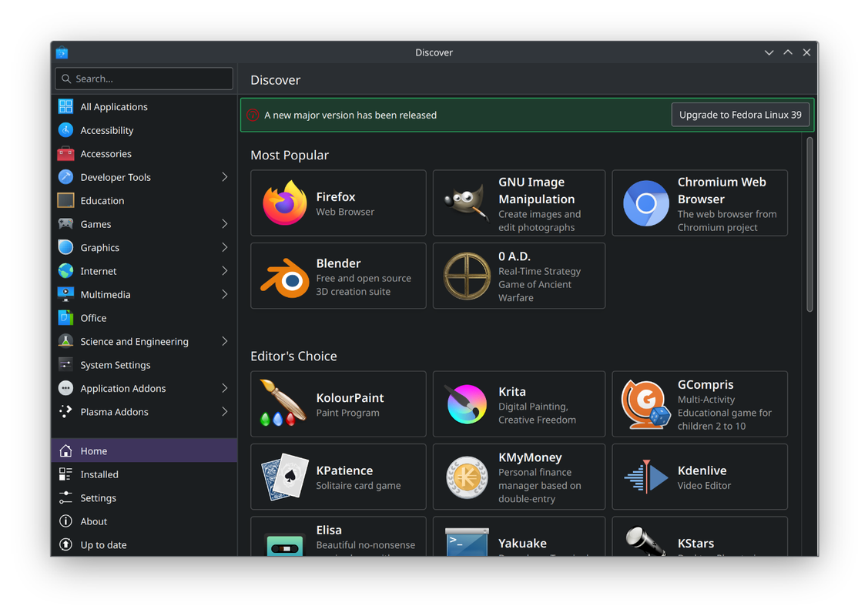The height and width of the screenshot is (616, 868).
Task: Expand the Science and Engineering chevron
Action: coord(224,341)
